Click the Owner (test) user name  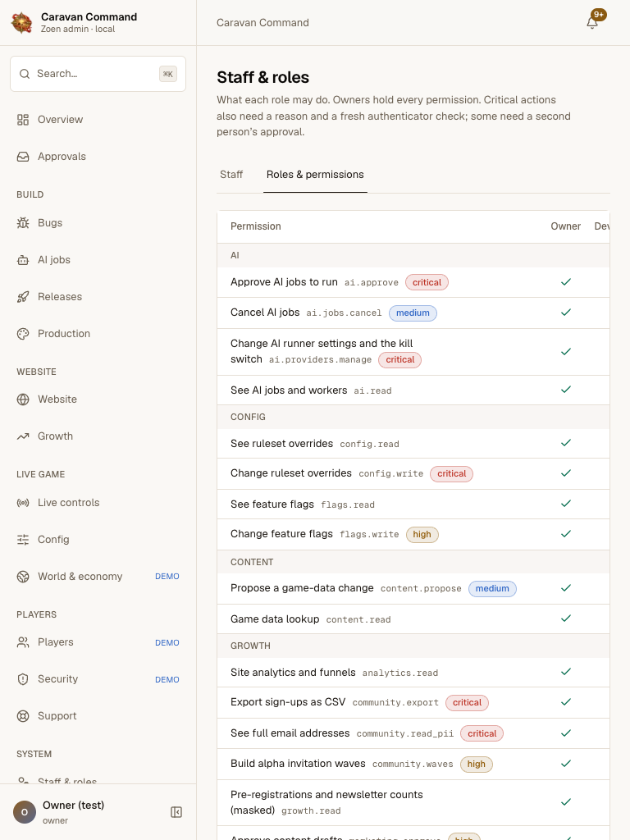73,806
